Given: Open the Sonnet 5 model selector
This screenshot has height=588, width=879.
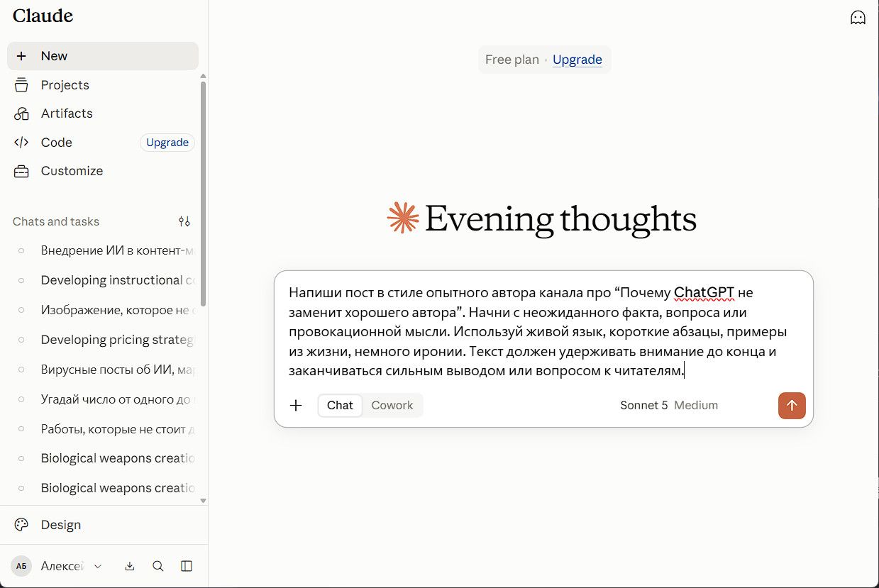Looking at the screenshot, I should click(x=669, y=405).
